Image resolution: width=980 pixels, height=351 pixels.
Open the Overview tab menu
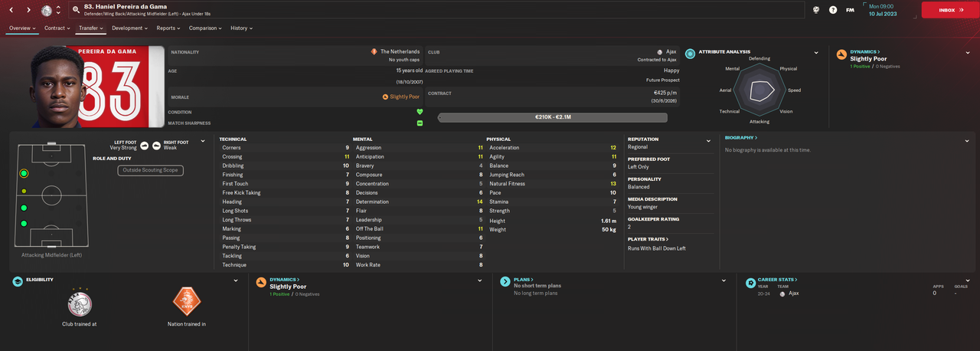tap(23, 28)
